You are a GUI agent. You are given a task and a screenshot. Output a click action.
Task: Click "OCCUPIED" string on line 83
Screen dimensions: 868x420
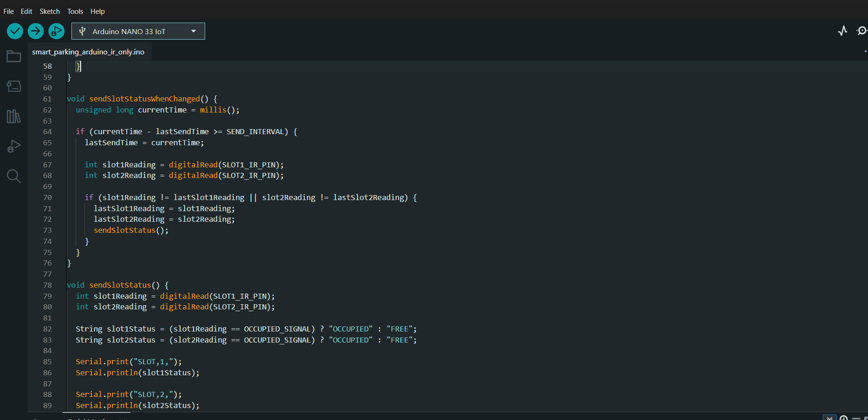(x=351, y=340)
